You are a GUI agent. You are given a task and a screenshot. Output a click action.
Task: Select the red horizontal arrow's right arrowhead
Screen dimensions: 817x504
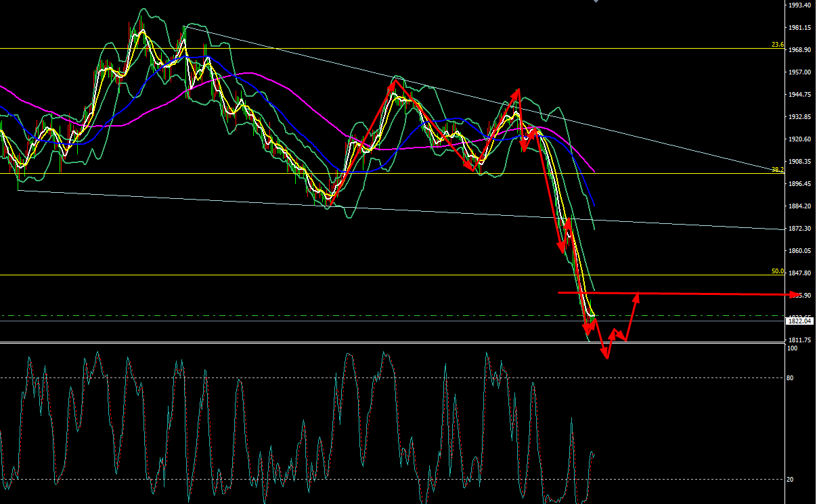pos(795,295)
